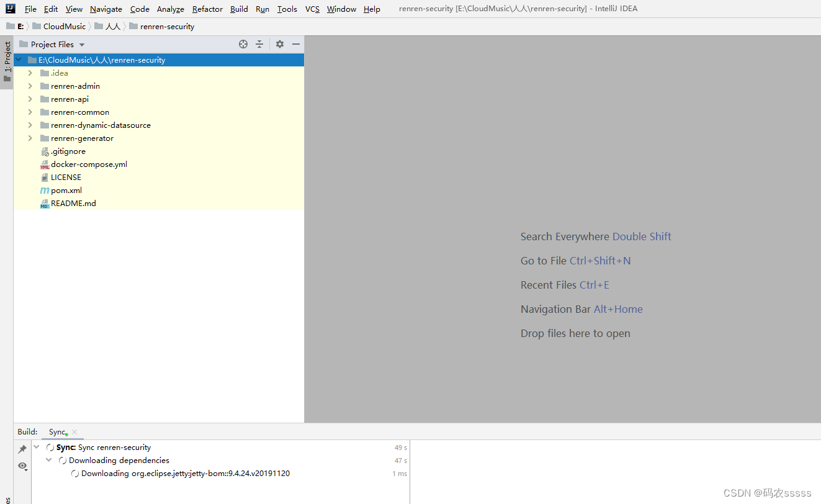Open the Analyze menu
Screen dimensions: 821x504
tap(171, 9)
